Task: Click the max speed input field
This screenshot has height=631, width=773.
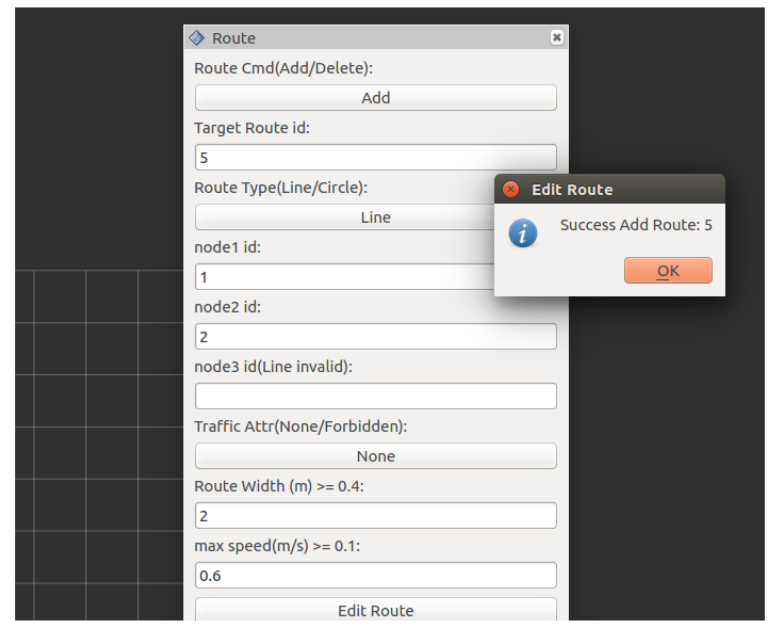Action: coord(375,576)
